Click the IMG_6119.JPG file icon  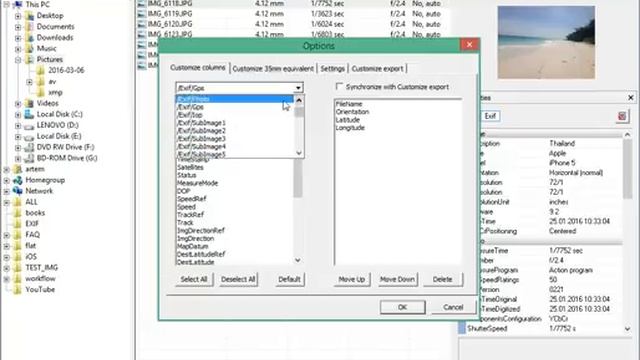click(x=142, y=14)
